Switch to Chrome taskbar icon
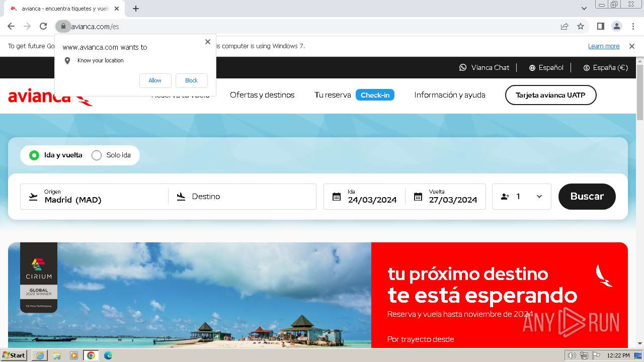 coord(91,355)
